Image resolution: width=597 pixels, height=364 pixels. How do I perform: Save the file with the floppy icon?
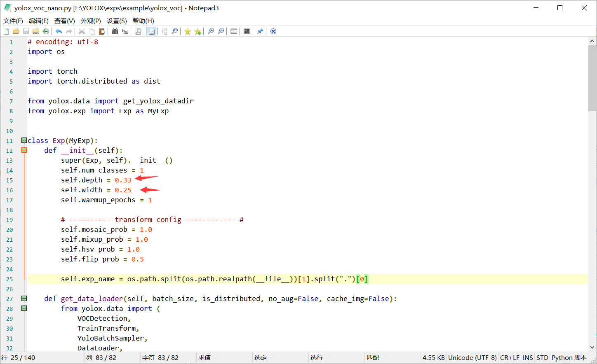pyautogui.click(x=26, y=31)
